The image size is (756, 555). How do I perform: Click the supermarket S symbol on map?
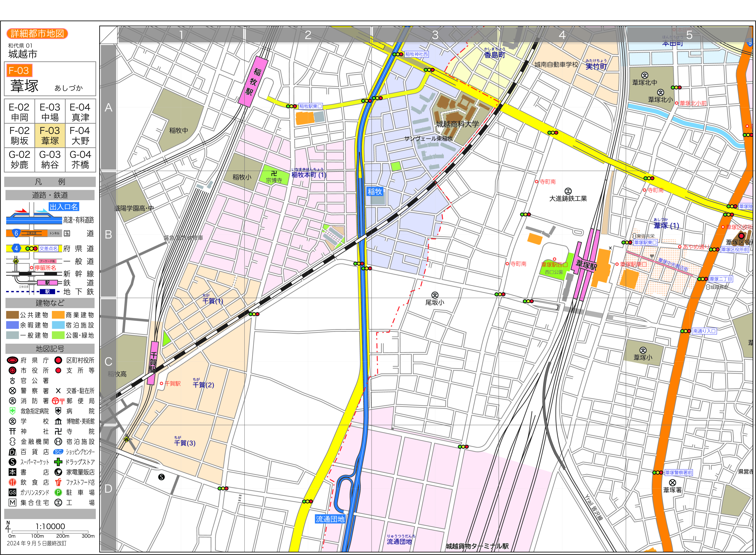161,477
